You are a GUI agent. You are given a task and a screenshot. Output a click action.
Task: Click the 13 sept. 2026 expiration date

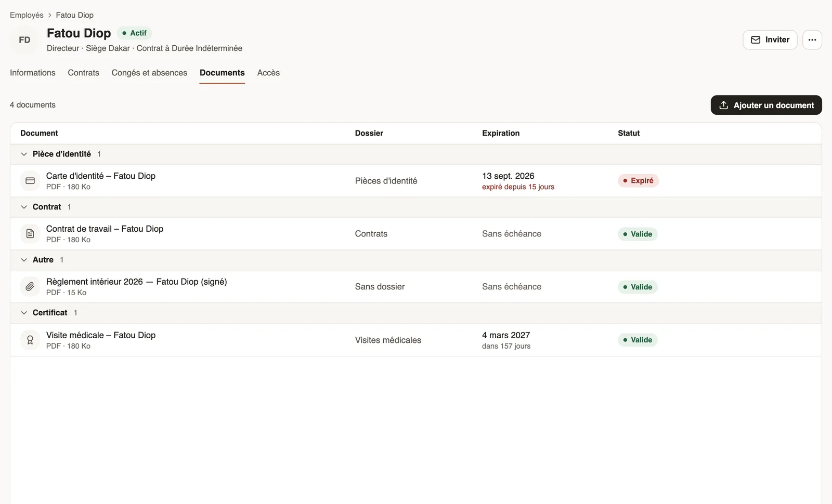click(508, 176)
